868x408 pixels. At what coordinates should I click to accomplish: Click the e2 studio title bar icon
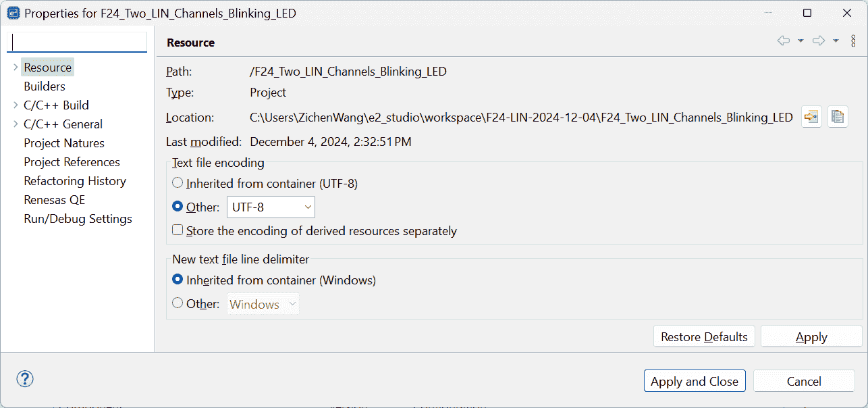pos(13,13)
